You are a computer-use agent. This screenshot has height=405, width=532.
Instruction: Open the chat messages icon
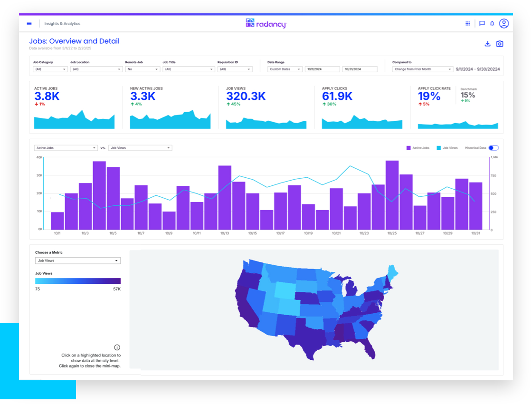(482, 23)
